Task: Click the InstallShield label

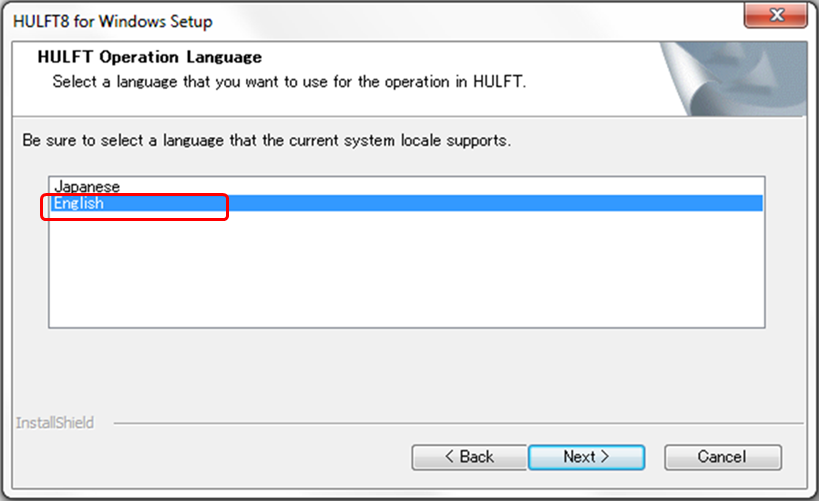Action: click(55, 423)
